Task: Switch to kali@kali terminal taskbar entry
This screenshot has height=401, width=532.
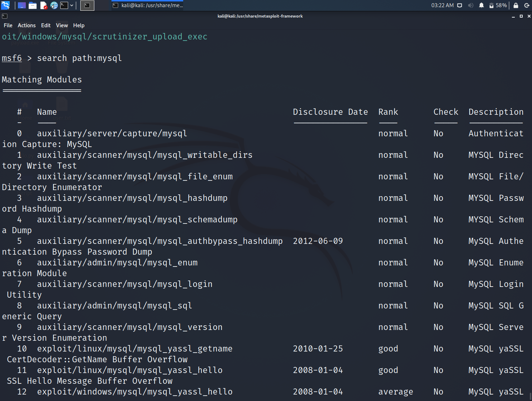Action: (148, 5)
